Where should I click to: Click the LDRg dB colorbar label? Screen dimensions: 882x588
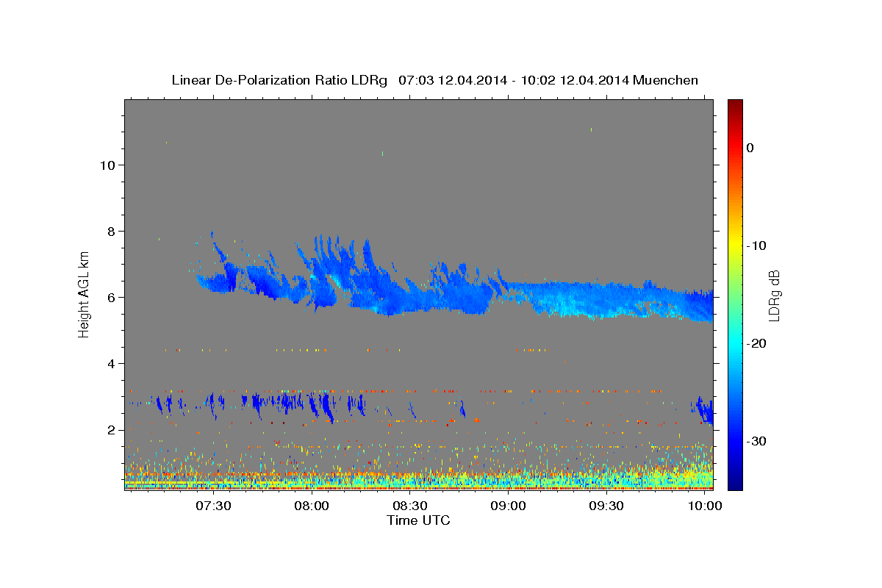[x=774, y=294]
